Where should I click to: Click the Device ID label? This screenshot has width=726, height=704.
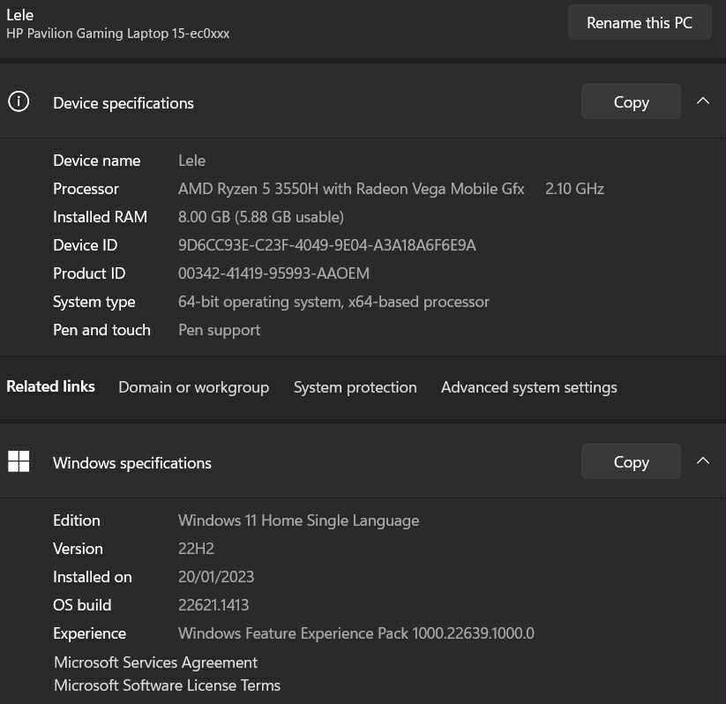tap(85, 245)
